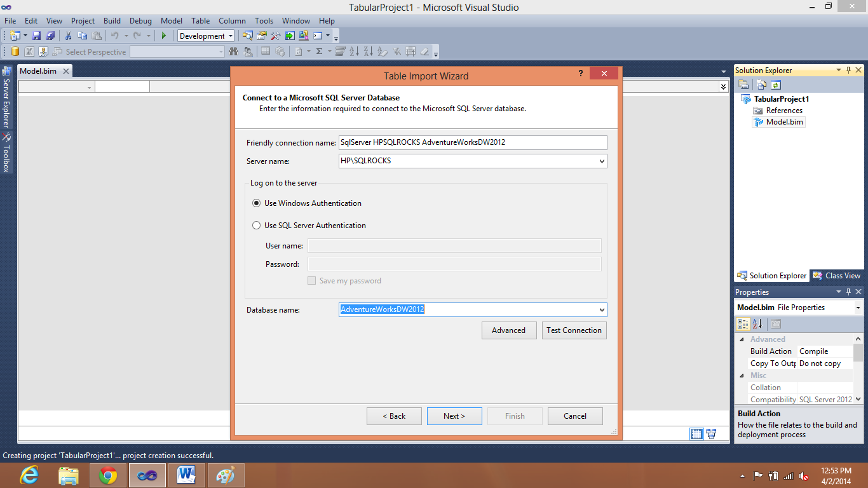Click Word in the taskbar

coord(187,475)
